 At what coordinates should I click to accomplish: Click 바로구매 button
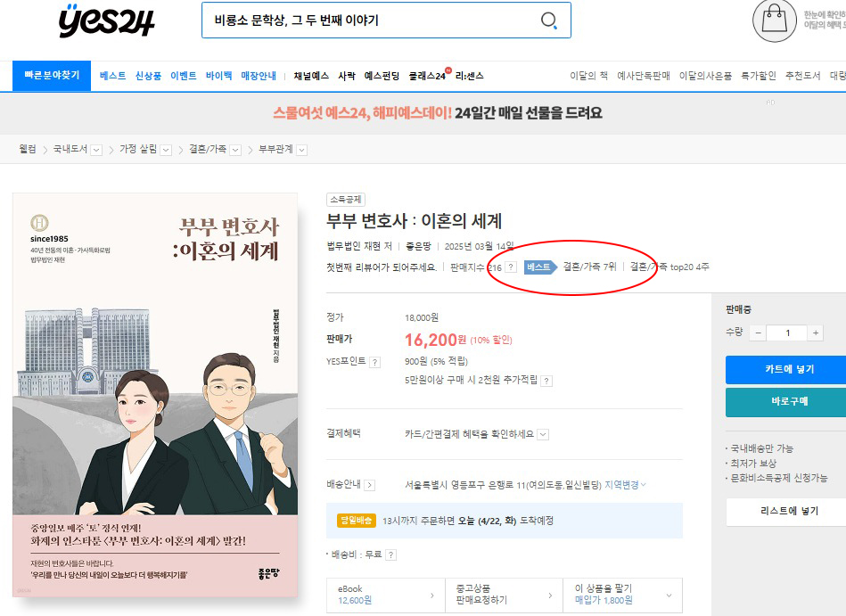click(x=788, y=402)
